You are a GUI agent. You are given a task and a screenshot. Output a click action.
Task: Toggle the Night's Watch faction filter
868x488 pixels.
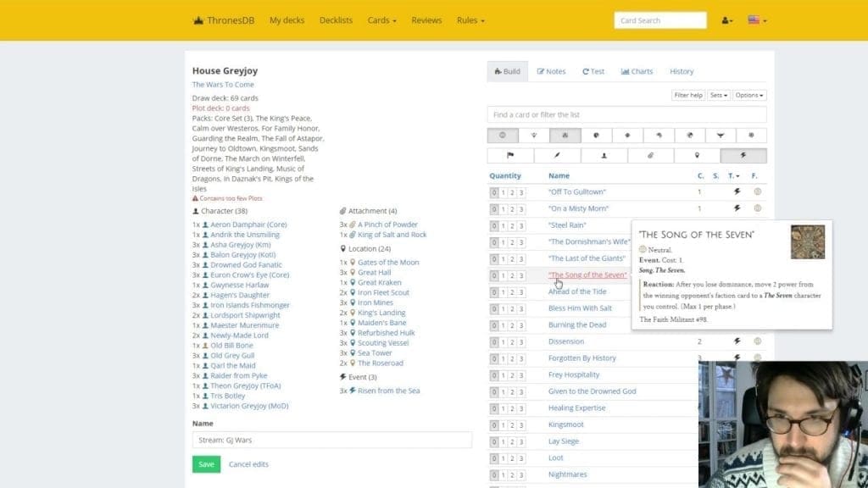click(658, 135)
